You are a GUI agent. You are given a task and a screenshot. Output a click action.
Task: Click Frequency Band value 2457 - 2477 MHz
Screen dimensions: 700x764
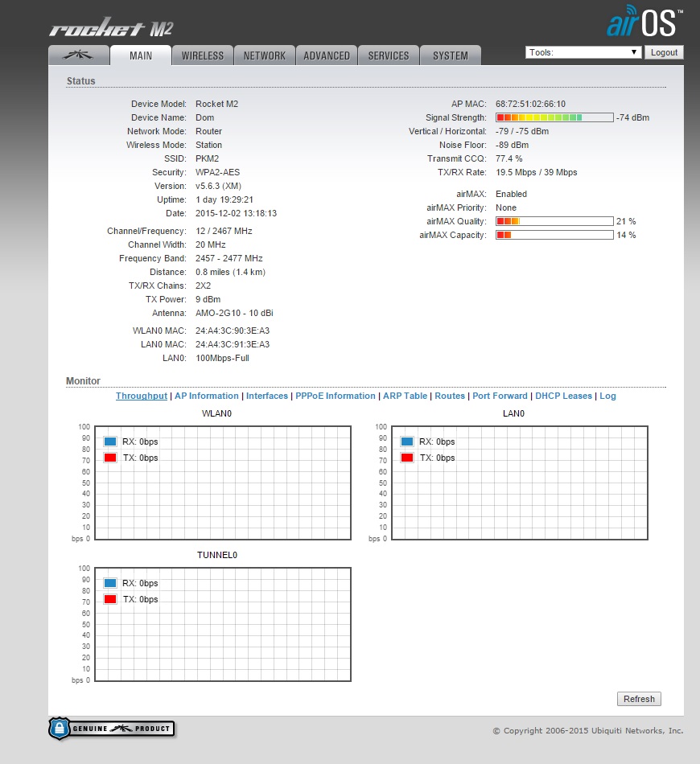(229, 258)
